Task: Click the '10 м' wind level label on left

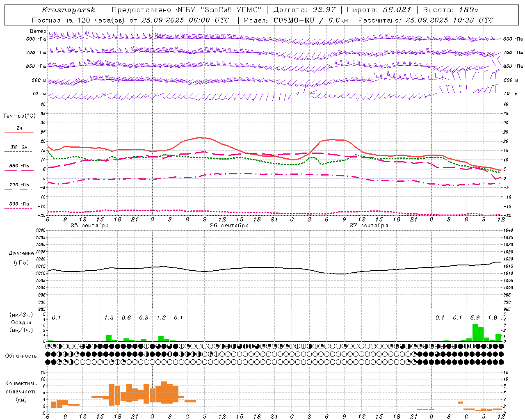Action: coord(39,94)
